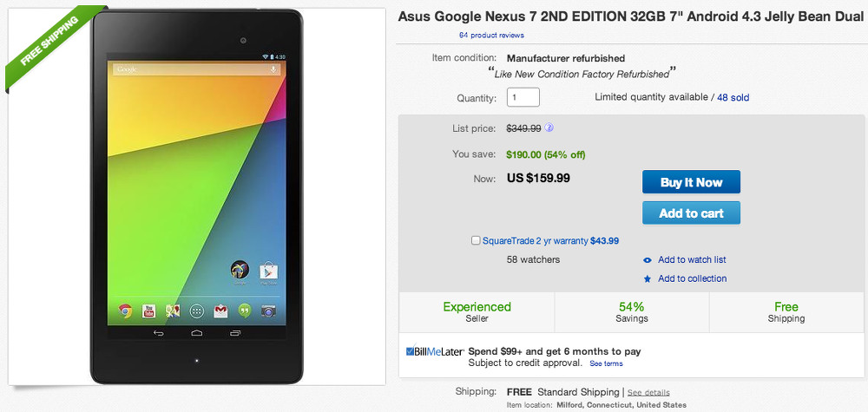
Task: Click the Chrome icon on tablet image
Action: coord(125,311)
